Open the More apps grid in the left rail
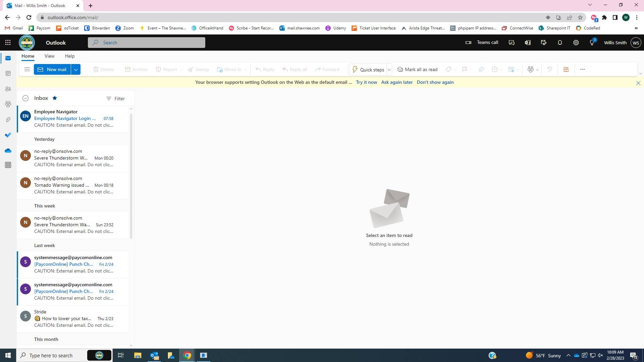The image size is (644, 362). pos(8,165)
